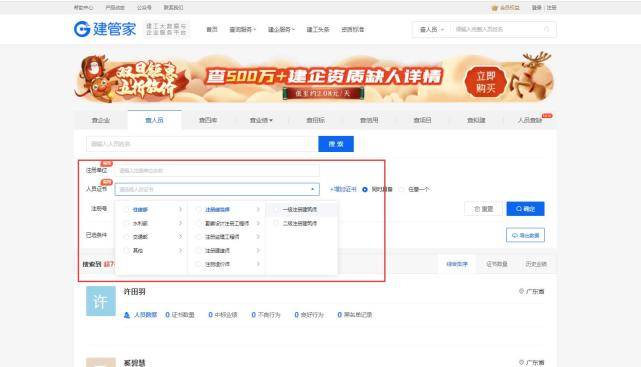Click the blue 搜索 button
Image resolution: width=641 pixels, height=367 pixels.
click(336, 144)
